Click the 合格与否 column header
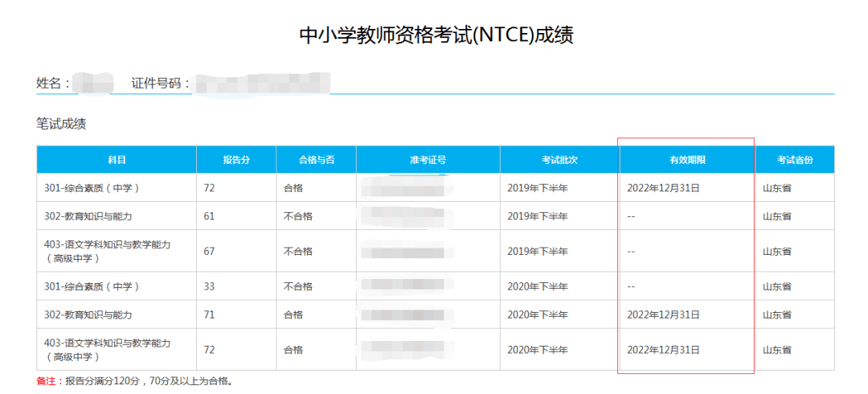This screenshot has width=868, height=394. 316,160
